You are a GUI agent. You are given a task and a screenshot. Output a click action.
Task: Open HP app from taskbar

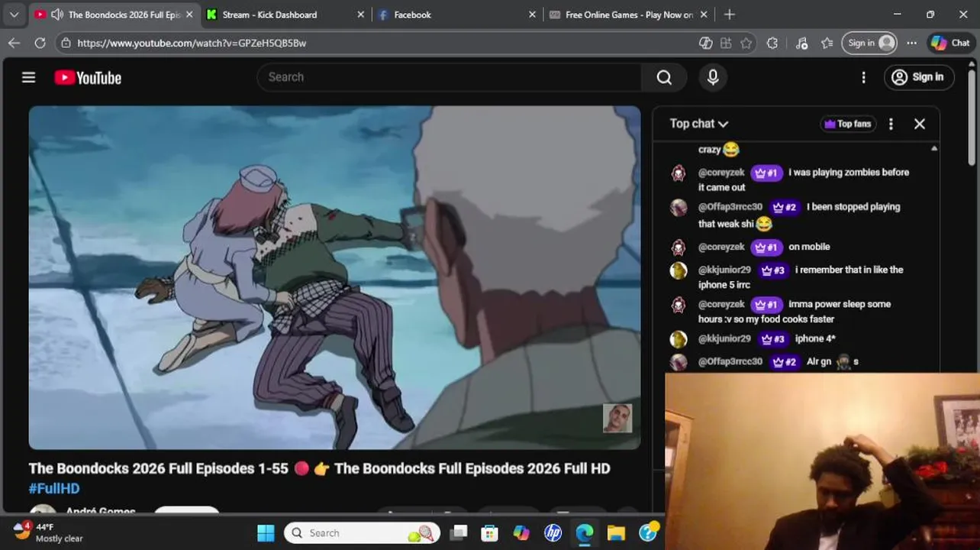pyautogui.click(x=553, y=533)
